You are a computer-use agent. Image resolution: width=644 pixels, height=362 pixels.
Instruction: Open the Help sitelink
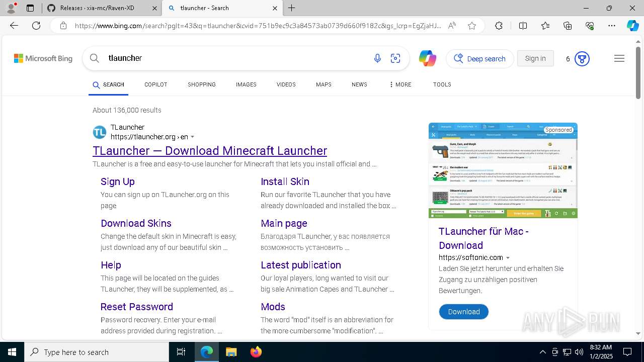point(111,265)
